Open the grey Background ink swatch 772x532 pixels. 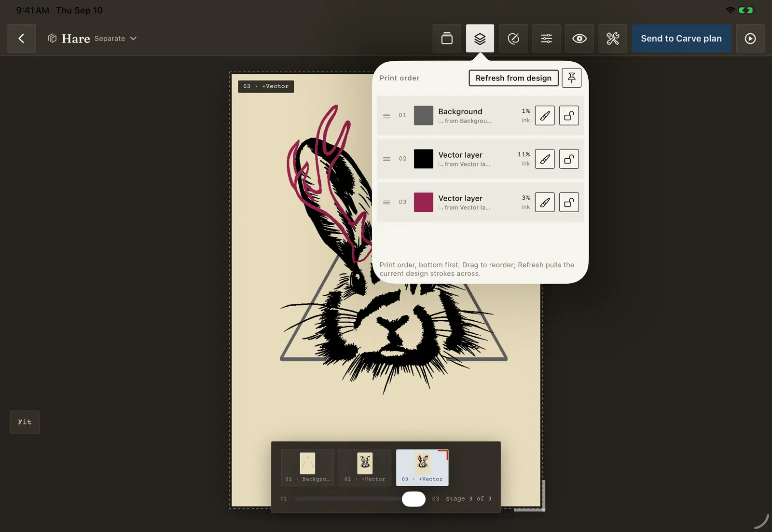(424, 116)
